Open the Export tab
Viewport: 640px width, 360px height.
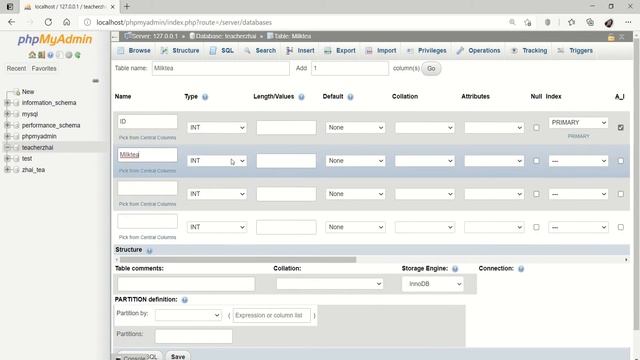[340, 51]
